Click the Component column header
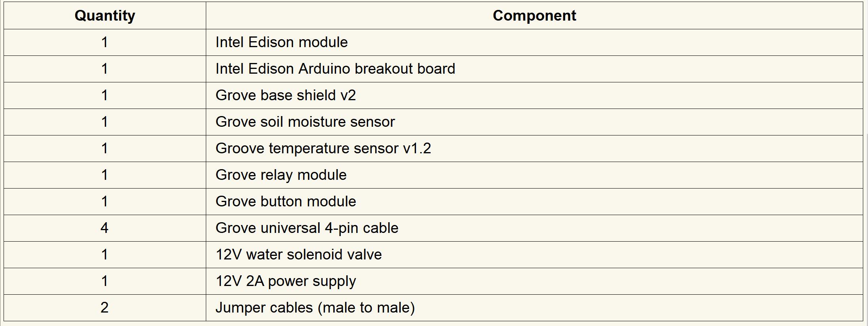The image size is (868, 326). click(x=534, y=15)
